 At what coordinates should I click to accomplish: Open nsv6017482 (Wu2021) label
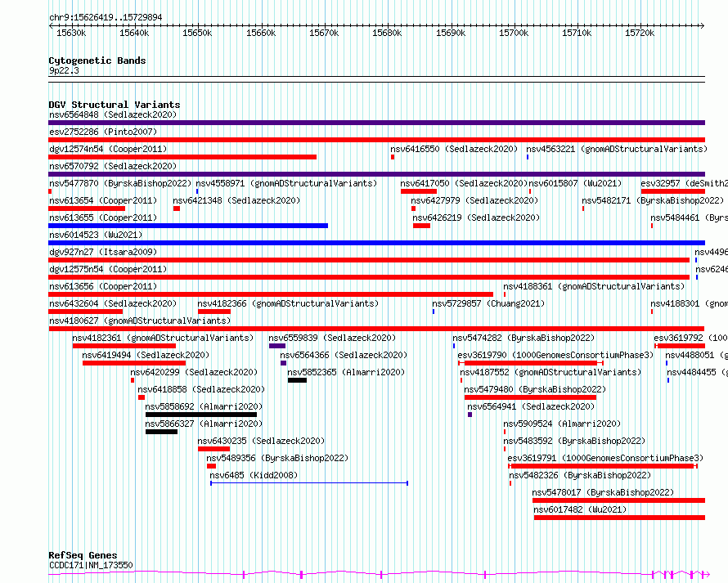click(x=580, y=509)
